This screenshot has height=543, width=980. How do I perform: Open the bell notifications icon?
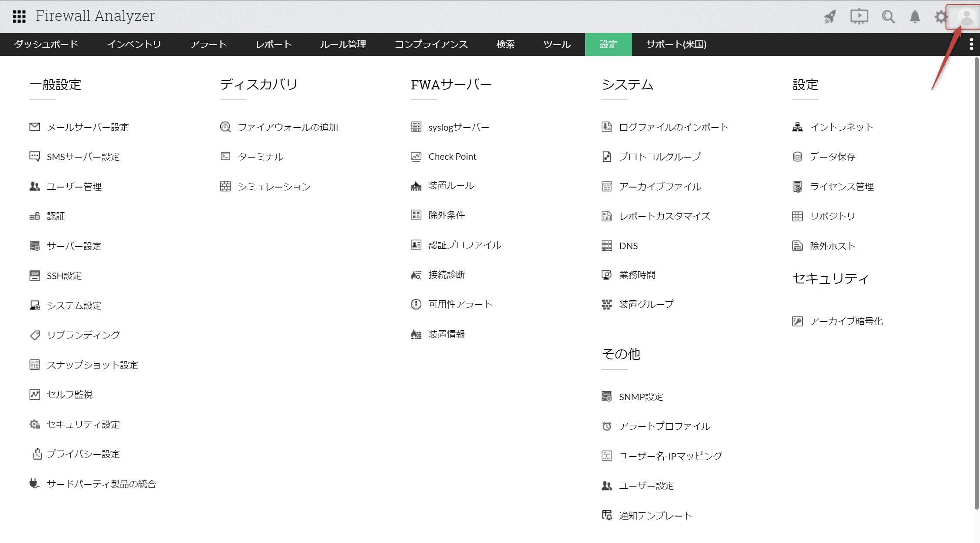click(x=915, y=17)
